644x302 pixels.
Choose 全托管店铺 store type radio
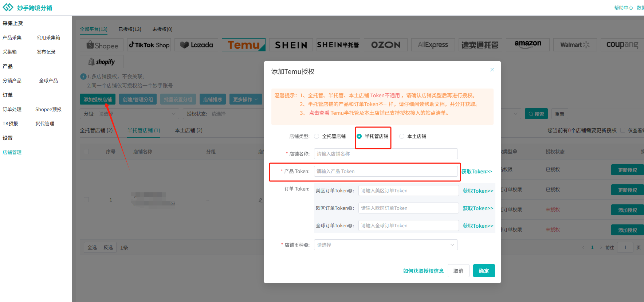[317, 136]
